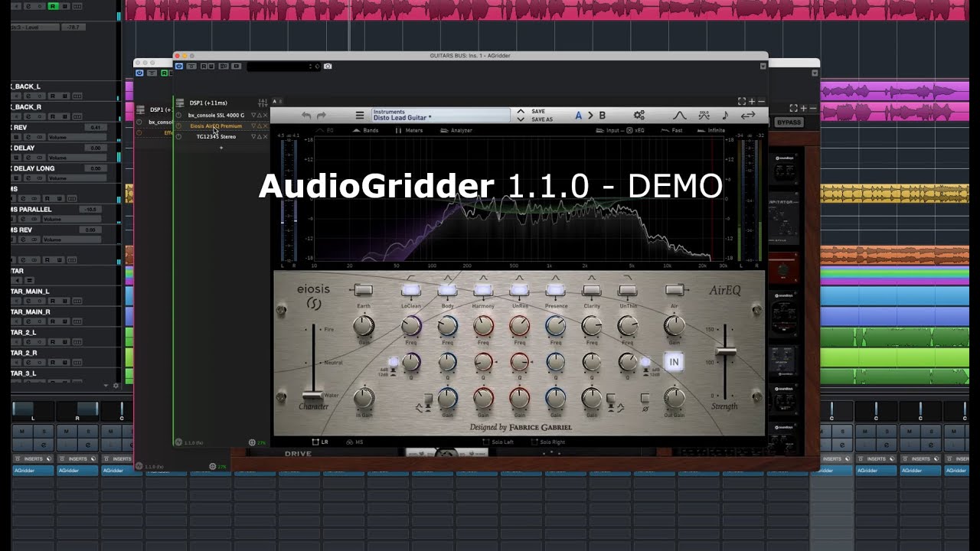Select next preset with down chevron
Viewport: 980px width, 551px height.
tap(521, 119)
